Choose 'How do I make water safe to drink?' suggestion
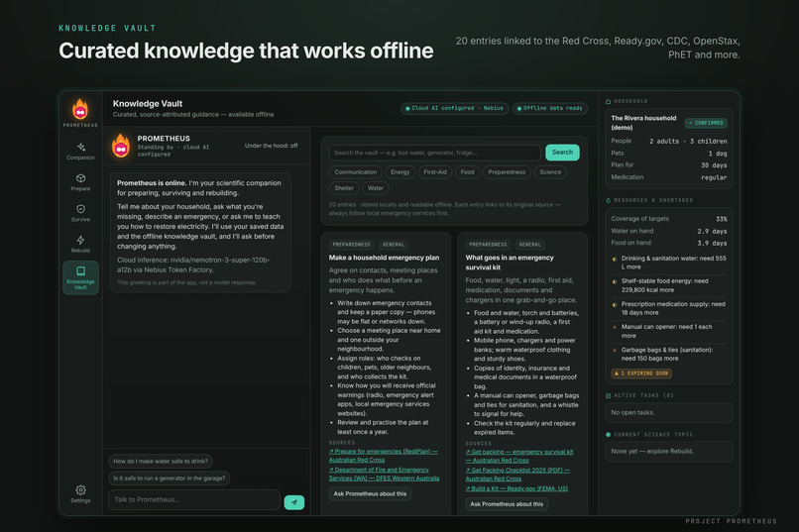This screenshot has width=799, height=532. tap(161, 462)
